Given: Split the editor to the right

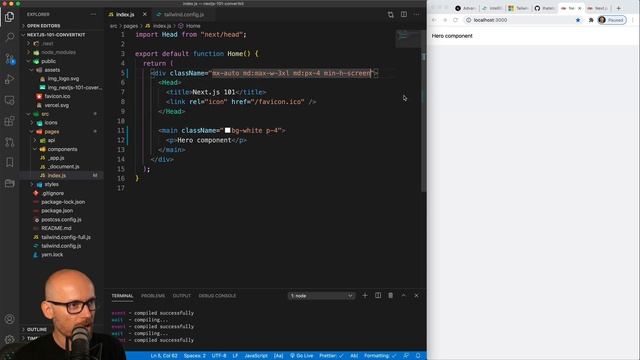Looking at the screenshot, I should point(404,14).
